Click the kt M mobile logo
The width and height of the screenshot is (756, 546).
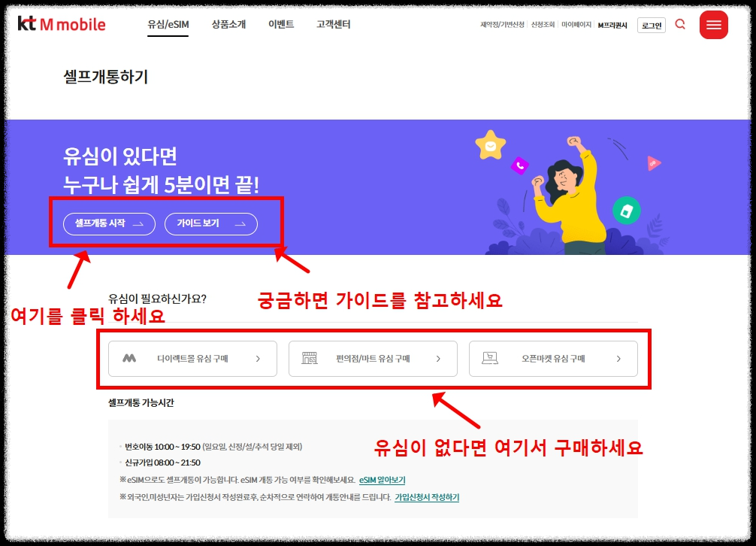(x=61, y=23)
